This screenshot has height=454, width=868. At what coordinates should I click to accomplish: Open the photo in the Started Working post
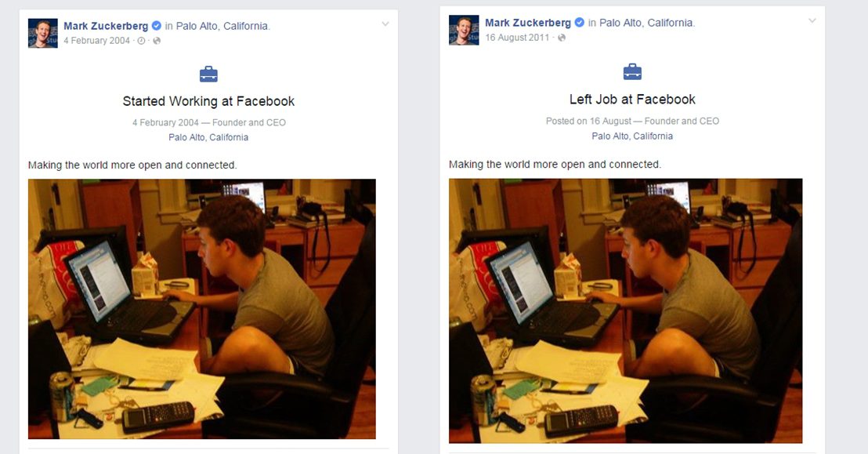coord(202,309)
